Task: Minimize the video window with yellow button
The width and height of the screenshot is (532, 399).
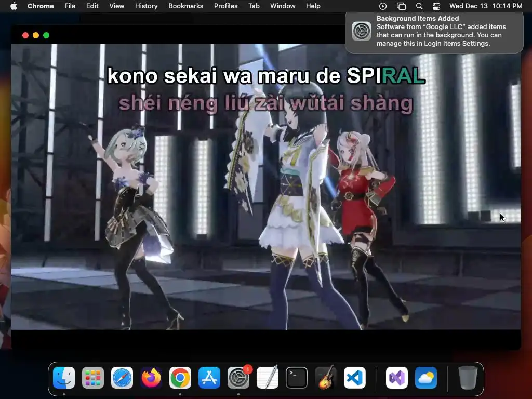Action: point(36,35)
